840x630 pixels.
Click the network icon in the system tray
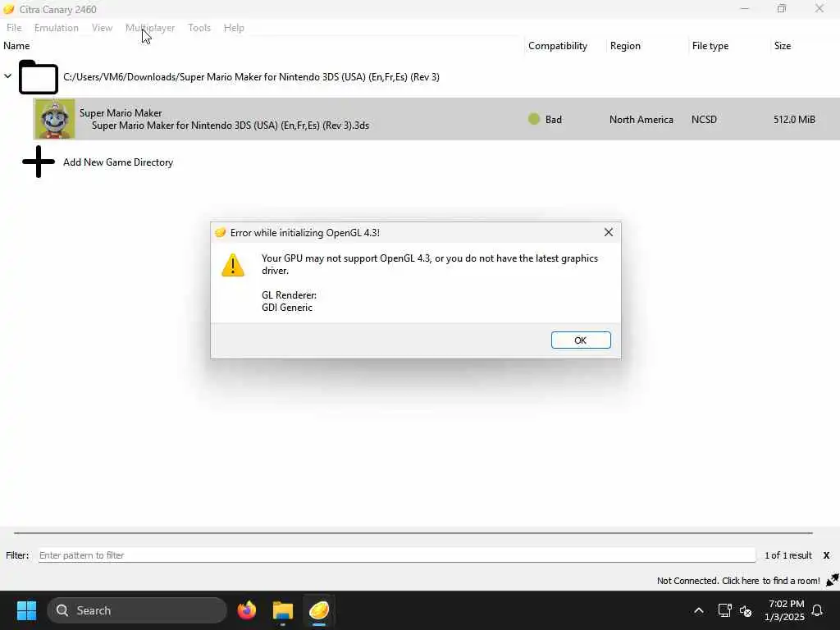724,610
